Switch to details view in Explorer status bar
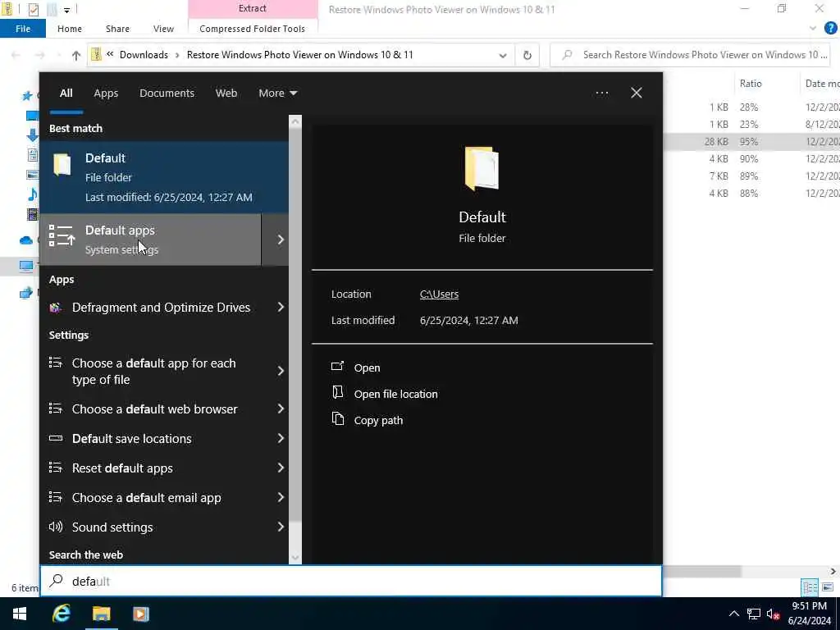Viewport: 840px width, 630px height. [x=810, y=587]
